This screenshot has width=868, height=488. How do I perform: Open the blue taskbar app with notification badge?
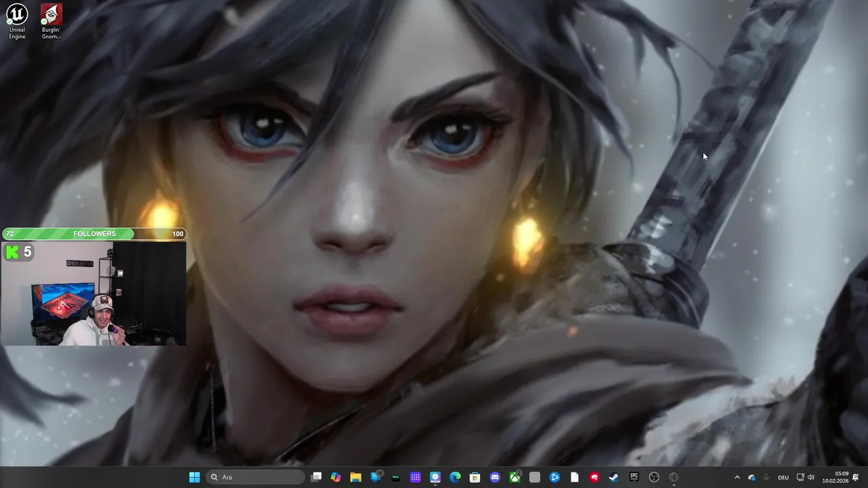[376, 477]
